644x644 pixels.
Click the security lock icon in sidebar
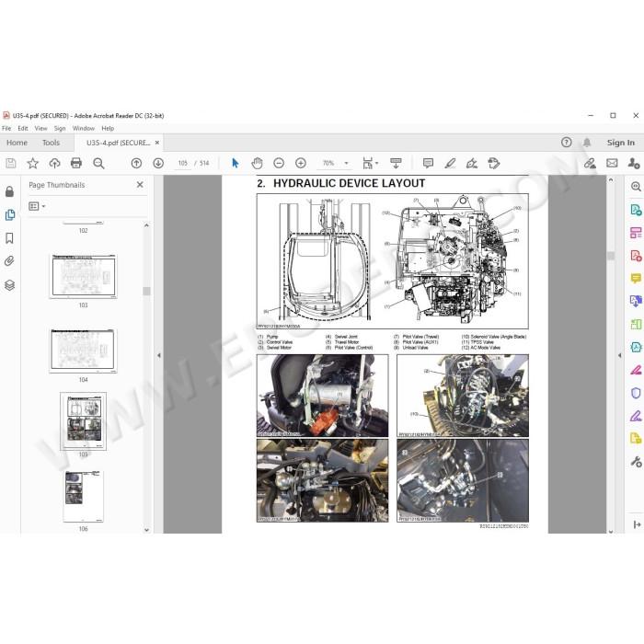click(x=9, y=191)
